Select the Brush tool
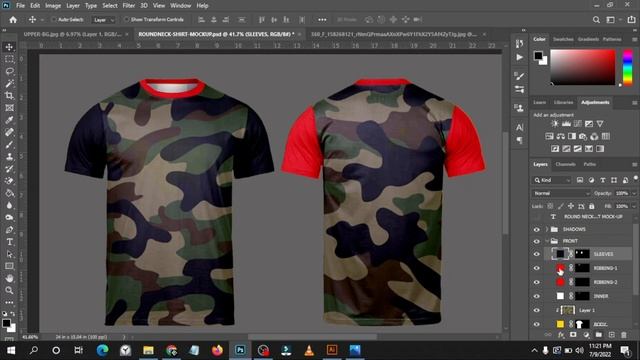The image size is (640, 360). (x=9, y=145)
